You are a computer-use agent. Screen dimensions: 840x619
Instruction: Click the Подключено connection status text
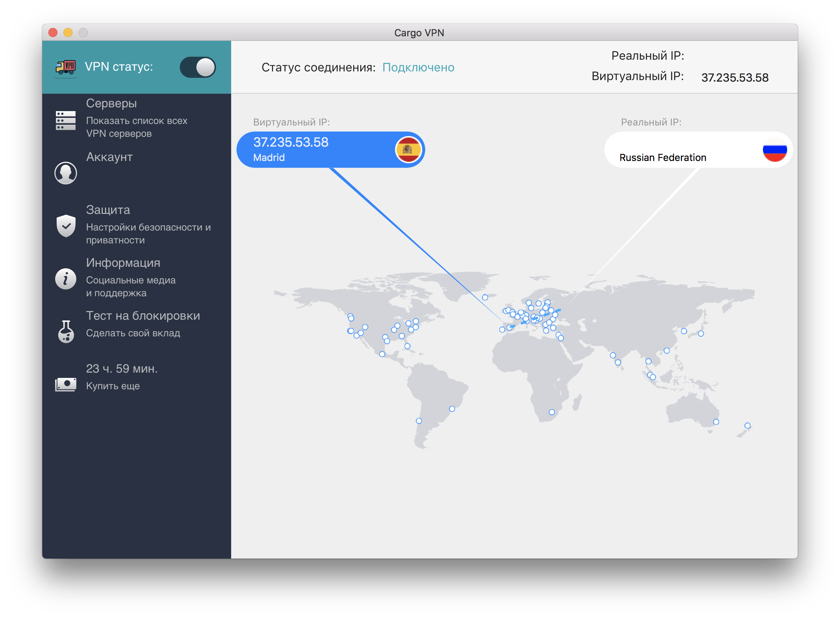[x=418, y=67]
